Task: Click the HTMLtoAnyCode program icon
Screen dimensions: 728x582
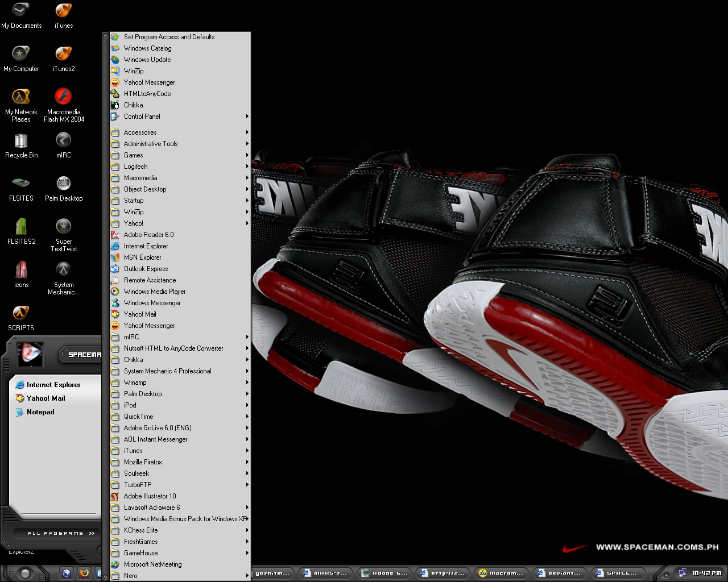Action: click(x=115, y=94)
